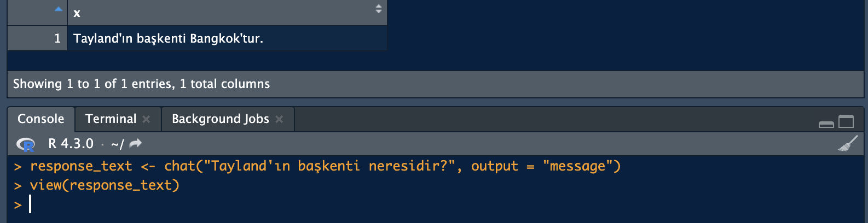Minimize the console pane
868x223 pixels.
tap(826, 125)
